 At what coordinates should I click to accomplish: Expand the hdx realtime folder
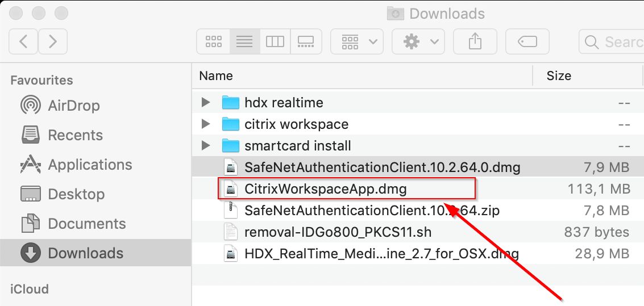click(x=206, y=102)
